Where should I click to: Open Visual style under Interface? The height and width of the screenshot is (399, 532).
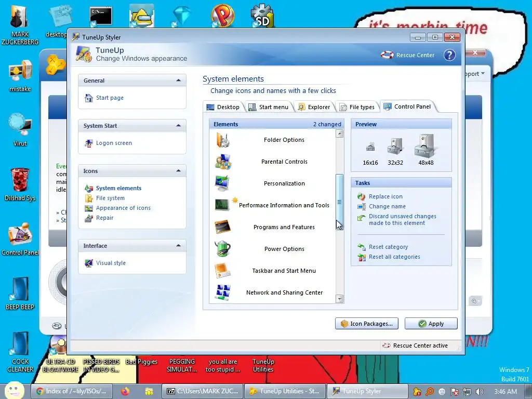[x=111, y=263]
